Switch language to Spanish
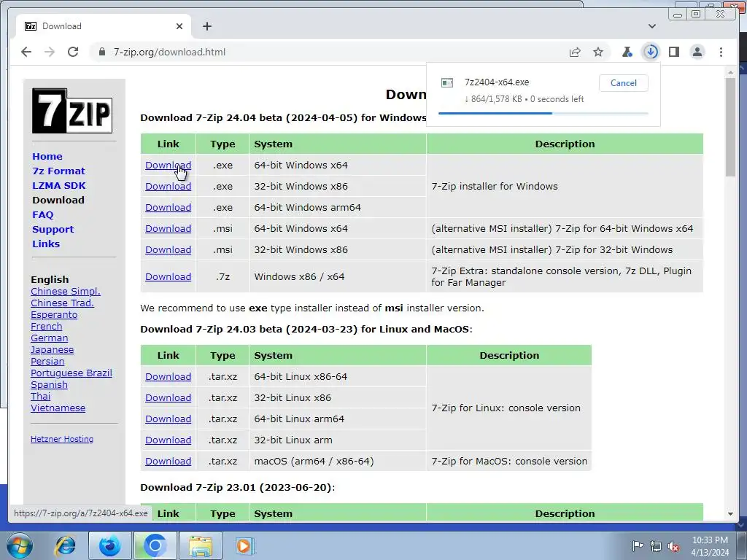The width and height of the screenshot is (747, 560). point(49,385)
